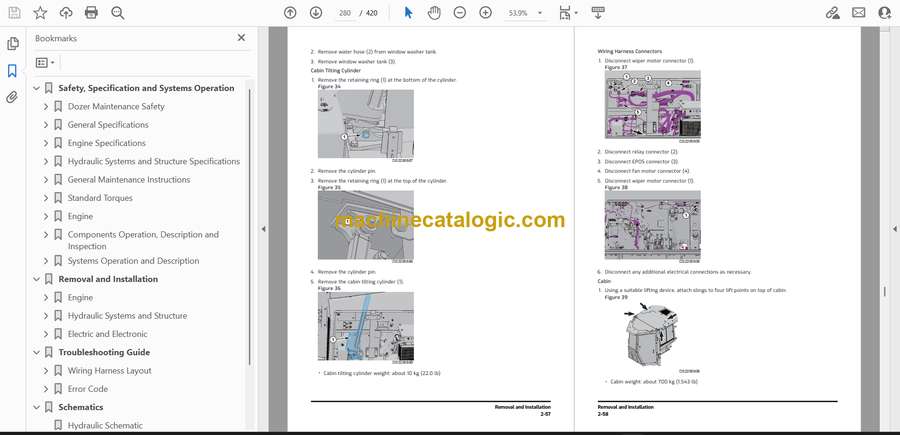The height and width of the screenshot is (435, 900).
Task: Go to next page arrow
Action: tap(316, 13)
